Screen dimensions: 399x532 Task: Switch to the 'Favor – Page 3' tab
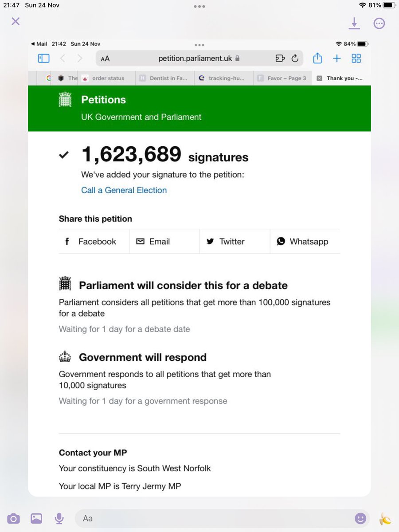[x=282, y=78]
